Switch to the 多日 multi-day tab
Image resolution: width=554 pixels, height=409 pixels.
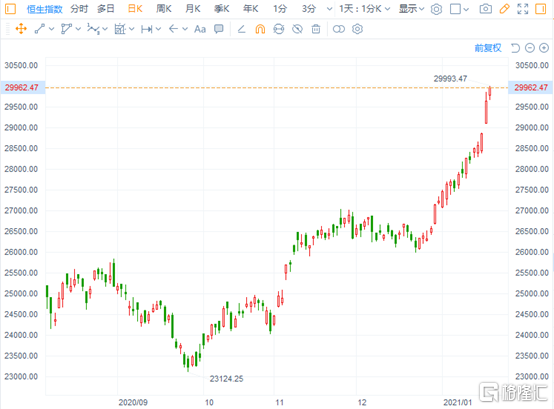click(106, 9)
